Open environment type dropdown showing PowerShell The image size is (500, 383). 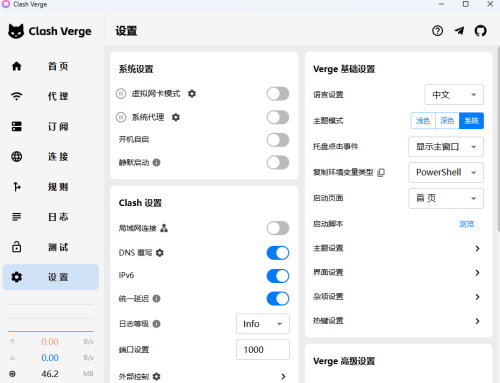click(x=446, y=172)
